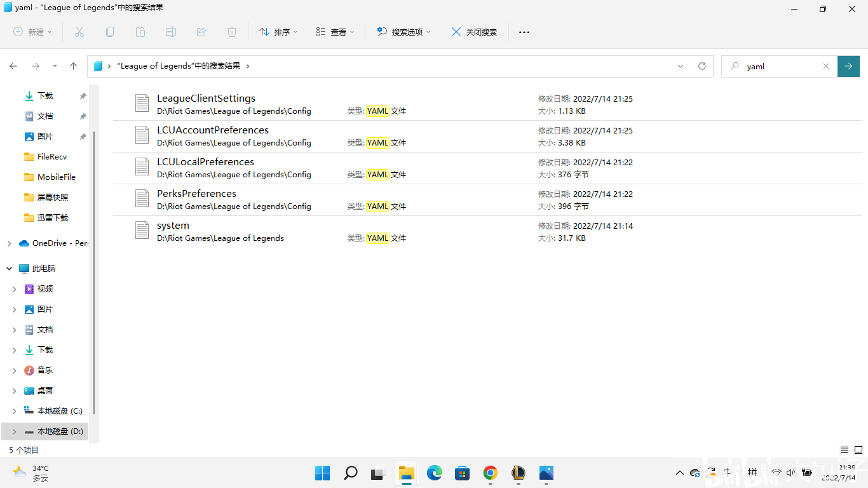Open the 屏幕快照 folder
Image resolution: width=868 pixels, height=488 pixels.
[45, 198]
